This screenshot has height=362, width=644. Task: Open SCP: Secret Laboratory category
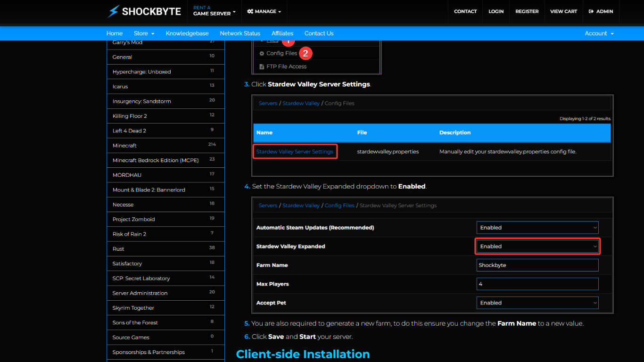(x=165, y=279)
